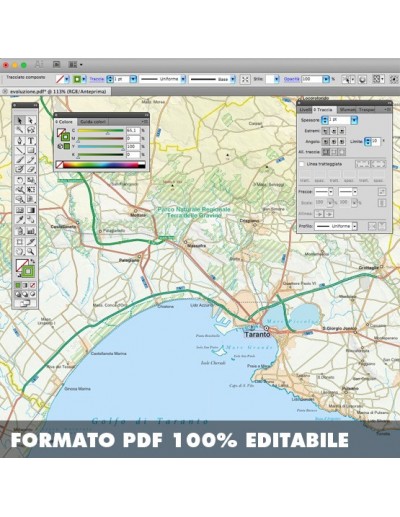Viewport: 400px width, 517px height.
Task: Select the Rectangle shape tool
Action: click(x=31, y=150)
